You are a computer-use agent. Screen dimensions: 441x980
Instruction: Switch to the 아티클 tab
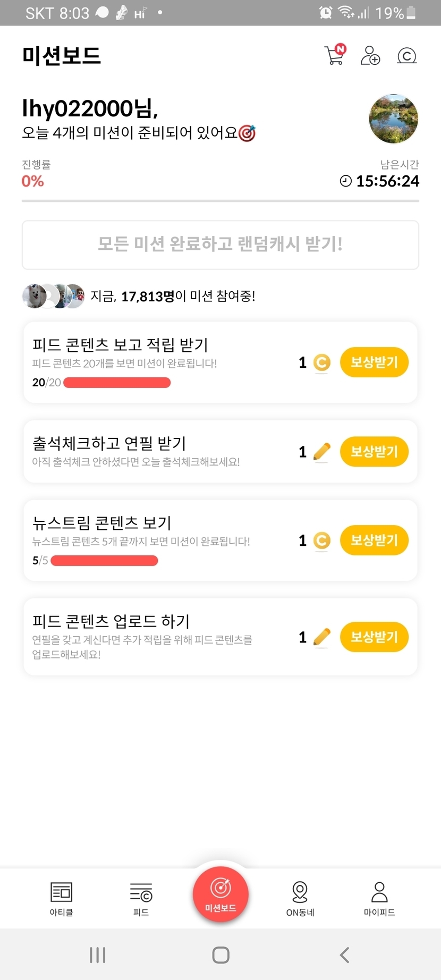coord(61,898)
